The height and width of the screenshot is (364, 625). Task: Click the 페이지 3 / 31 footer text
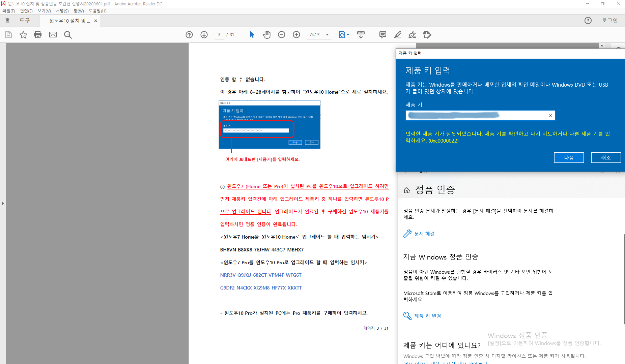point(376,328)
